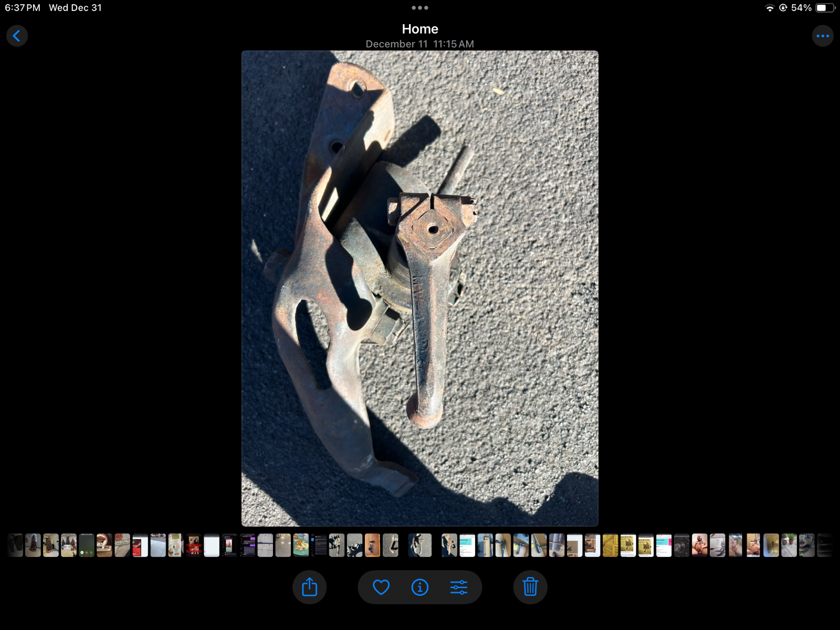Select the phone call screenshot thumbnail
Image resolution: width=840 pixels, height=630 pixels.
[87, 545]
